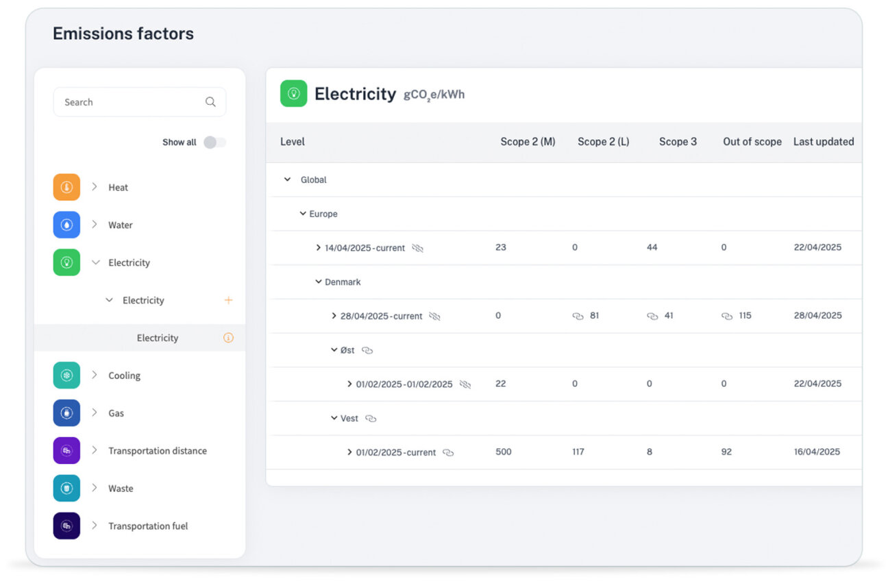
Task: Click the orange Heat category icon
Action: [x=66, y=187]
